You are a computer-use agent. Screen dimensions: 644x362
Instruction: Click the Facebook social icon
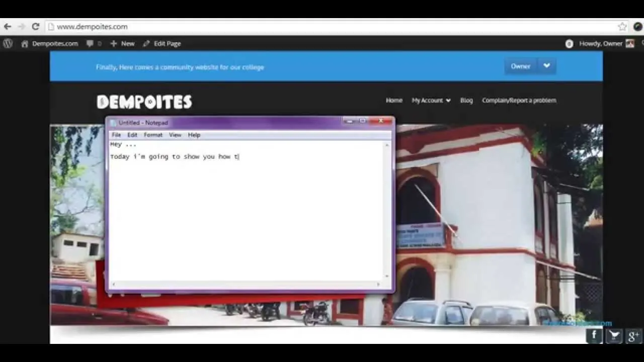tap(594, 335)
